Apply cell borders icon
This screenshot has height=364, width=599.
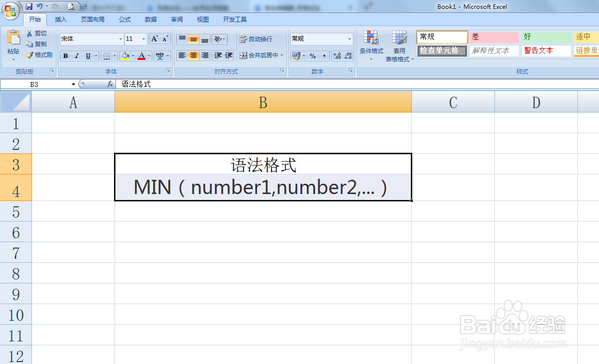107,56
